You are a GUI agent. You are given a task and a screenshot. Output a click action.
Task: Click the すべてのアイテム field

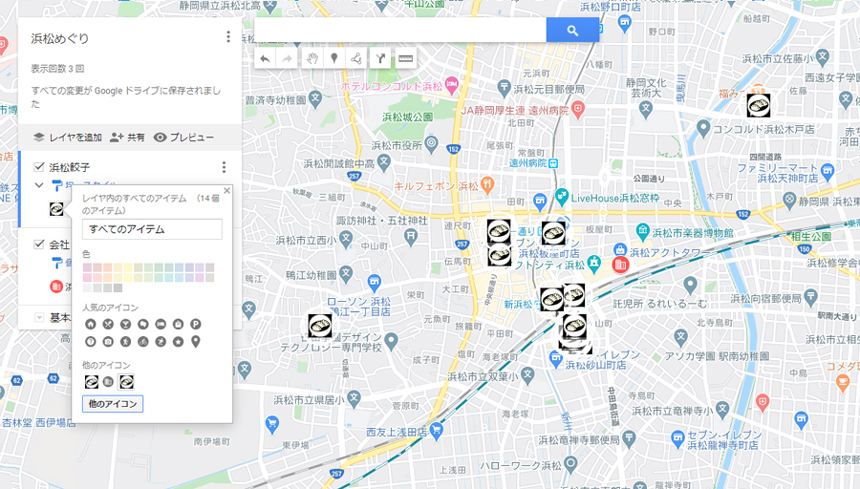click(152, 229)
